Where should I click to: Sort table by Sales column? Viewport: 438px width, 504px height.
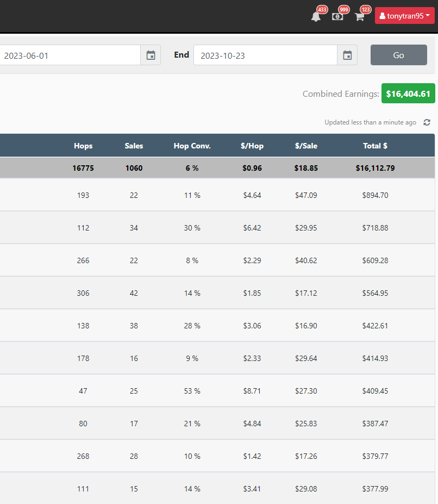[x=134, y=146]
